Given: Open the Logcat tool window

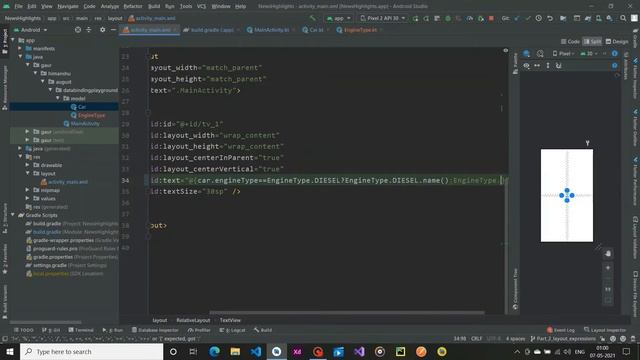Looking at the screenshot, I should tap(232, 330).
